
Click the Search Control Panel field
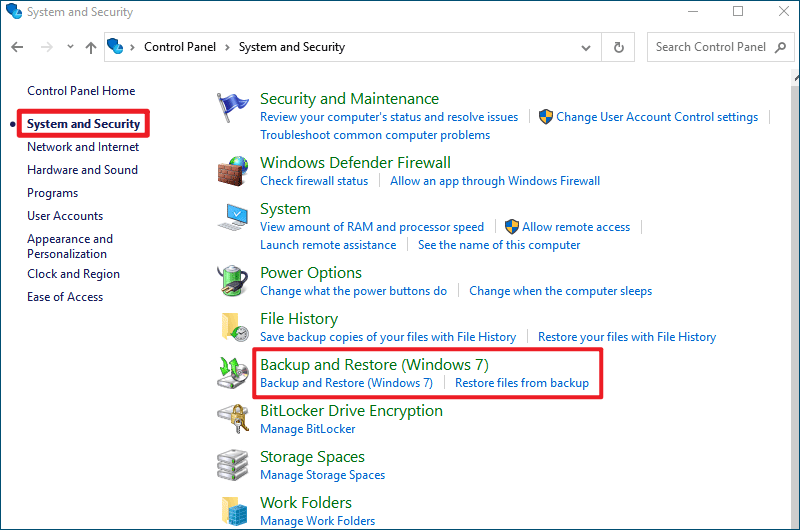(720, 47)
